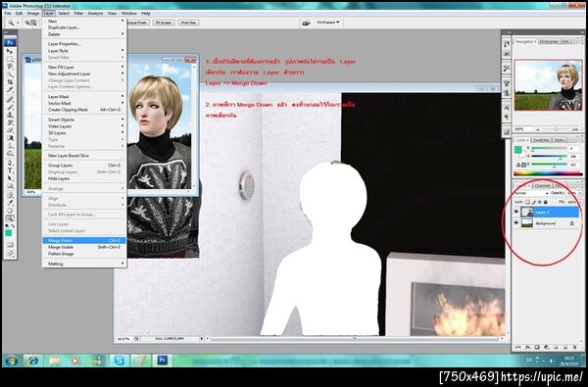Swap foreground and background colors
This screenshot has height=387, width=588.
point(13,225)
